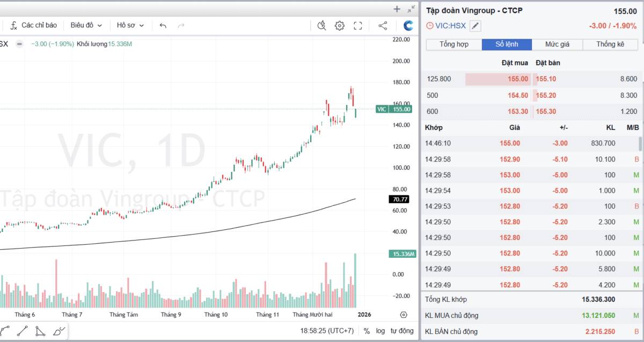644x342 pixels.
Task: Expand the Hồ sơ dropdown
Action: (130, 25)
